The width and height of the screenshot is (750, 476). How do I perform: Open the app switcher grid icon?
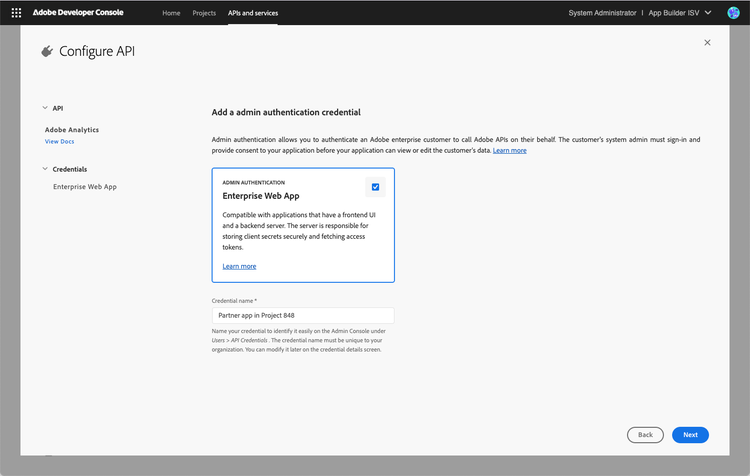pyautogui.click(x=16, y=12)
